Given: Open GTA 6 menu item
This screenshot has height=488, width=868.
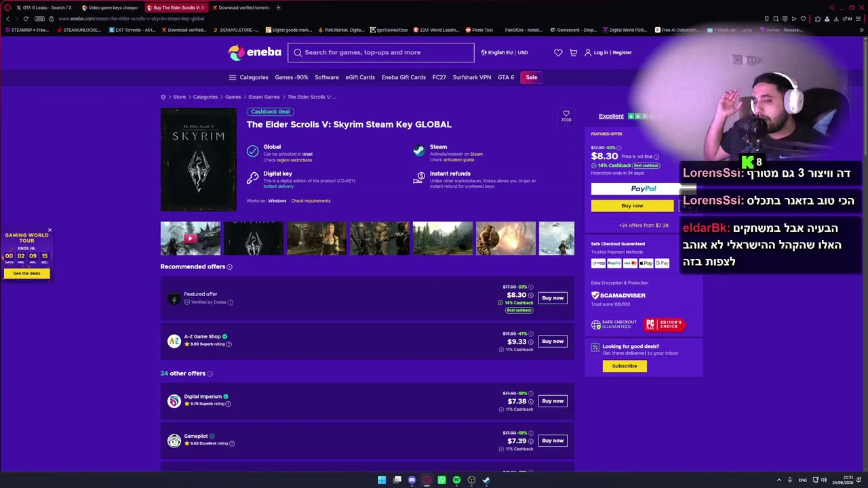Looking at the screenshot, I should click(x=506, y=77).
